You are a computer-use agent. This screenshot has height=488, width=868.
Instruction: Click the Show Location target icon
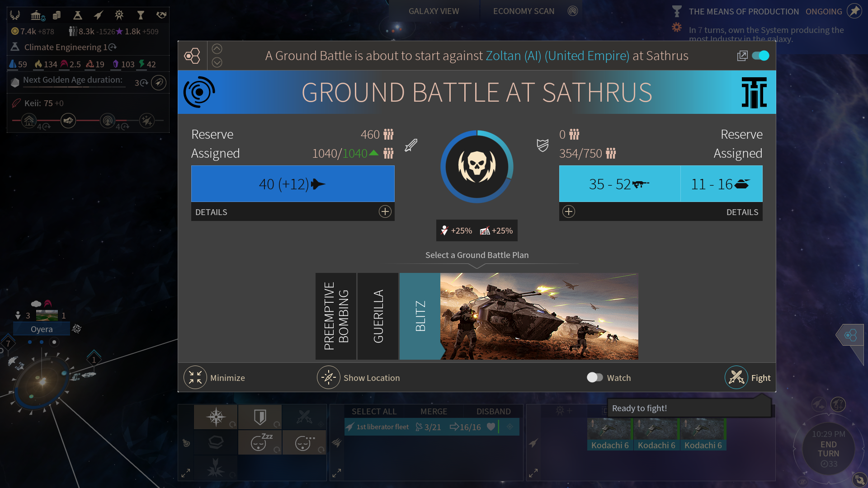point(328,377)
